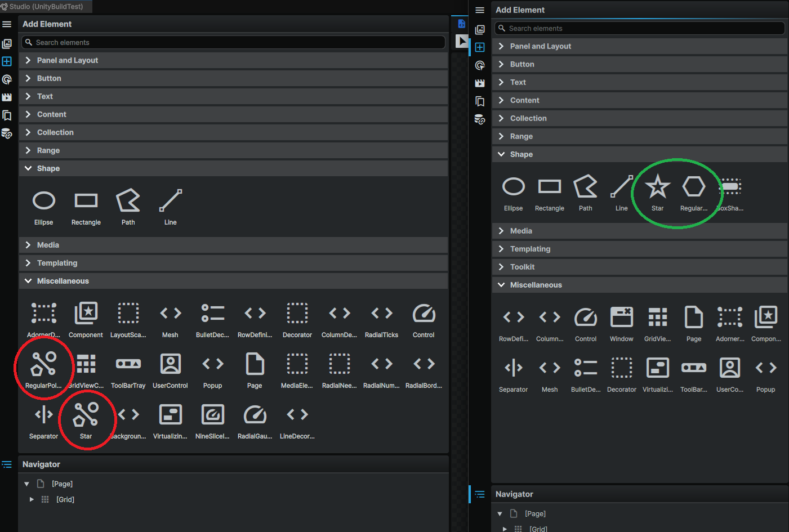Expand the Button category in left panel
789x532 pixels.
click(234, 78)
